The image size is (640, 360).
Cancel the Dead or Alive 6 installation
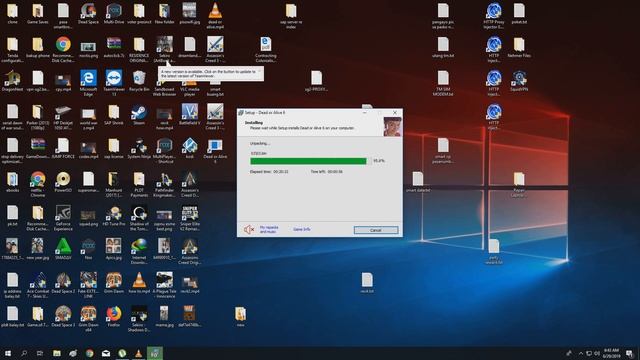[376, 230]
